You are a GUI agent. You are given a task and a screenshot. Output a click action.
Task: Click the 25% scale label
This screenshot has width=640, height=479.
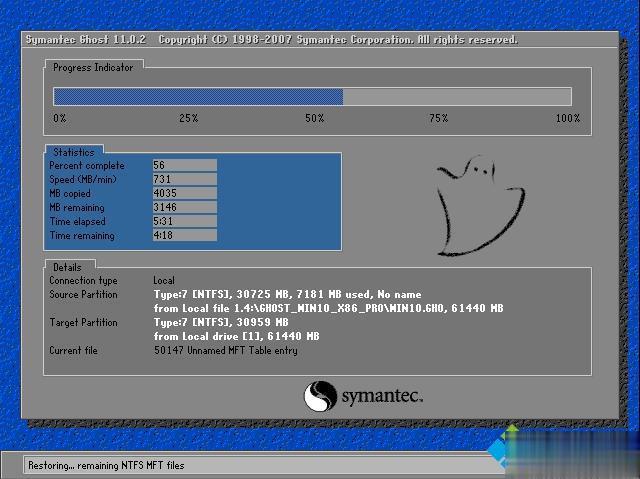189,118
